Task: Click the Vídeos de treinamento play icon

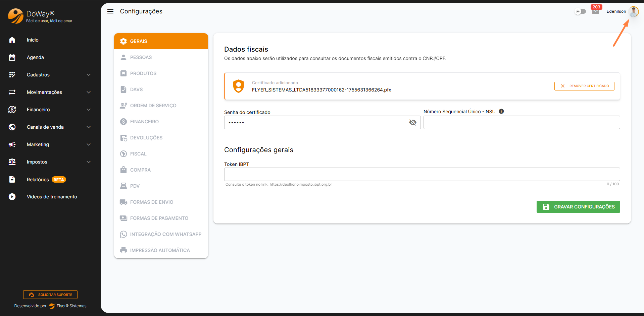Action: (x=12, y=197)
